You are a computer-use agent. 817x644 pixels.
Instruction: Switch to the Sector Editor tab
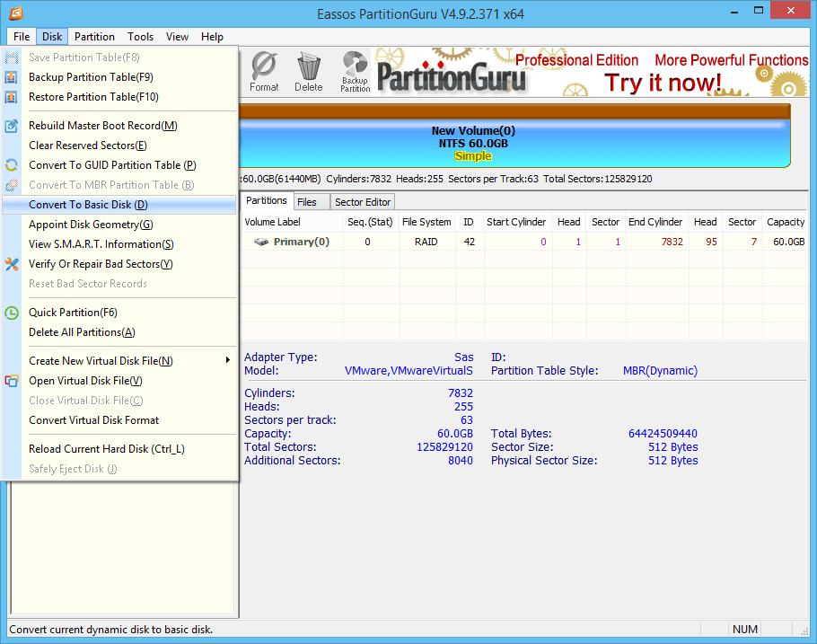point(363,202)
